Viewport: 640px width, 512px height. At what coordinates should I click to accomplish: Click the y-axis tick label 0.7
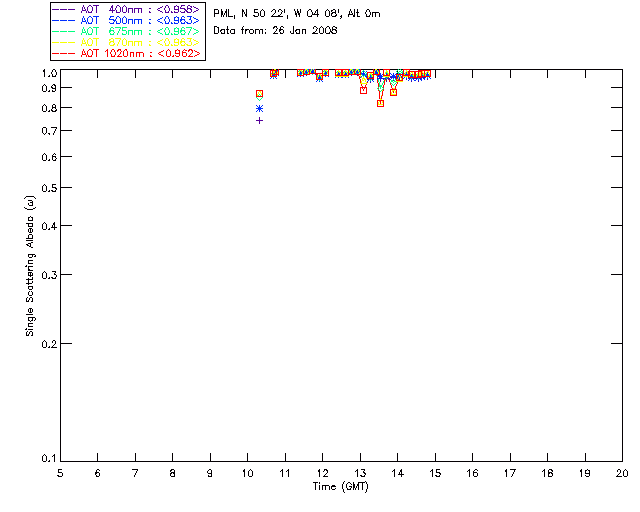point(49,131)
